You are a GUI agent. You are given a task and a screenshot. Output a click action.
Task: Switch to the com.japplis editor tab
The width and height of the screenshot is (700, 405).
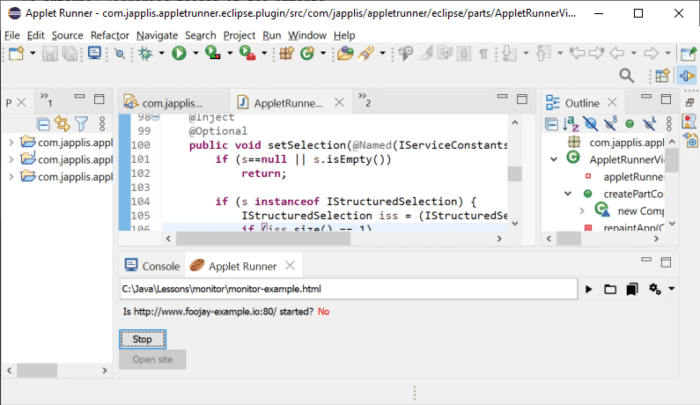click(164, 103)
